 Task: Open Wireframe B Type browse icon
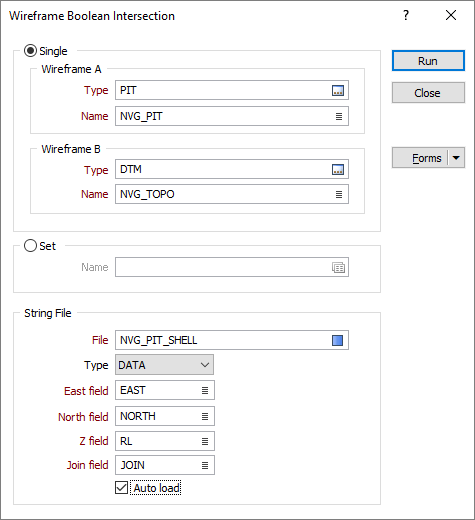pos(338,169)
